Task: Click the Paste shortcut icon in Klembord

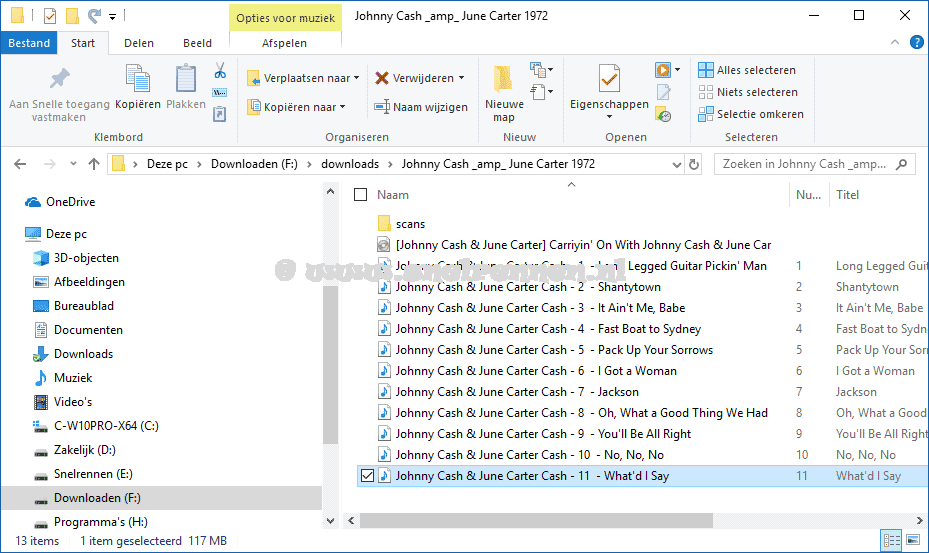Action: 219,114
